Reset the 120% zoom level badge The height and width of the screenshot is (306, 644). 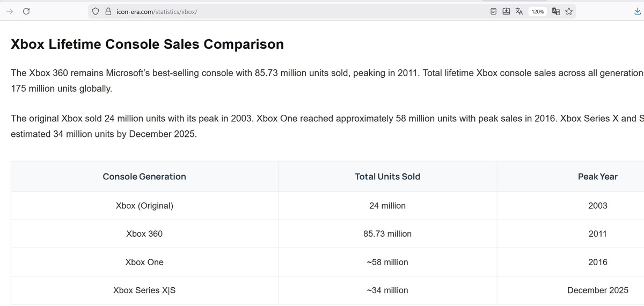537,11
